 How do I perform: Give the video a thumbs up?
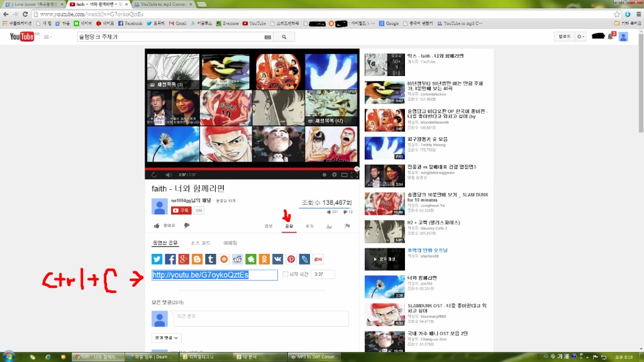(x=157, y=226)
